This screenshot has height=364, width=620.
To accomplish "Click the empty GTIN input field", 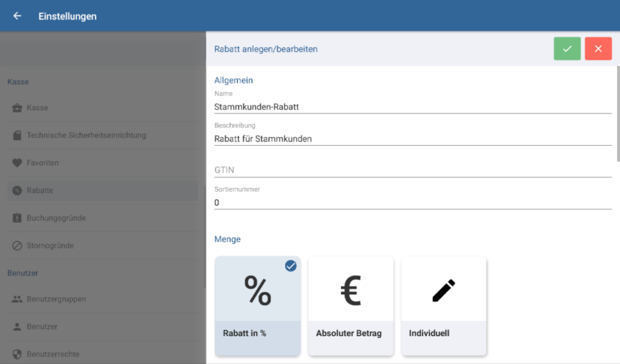I will (x=412, y=171).
